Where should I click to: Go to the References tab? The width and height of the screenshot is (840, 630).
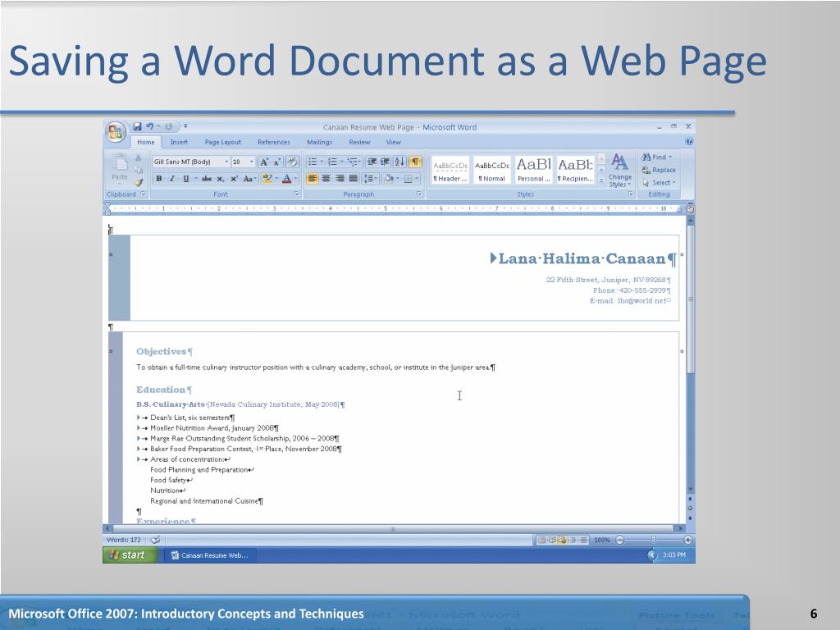274,142
